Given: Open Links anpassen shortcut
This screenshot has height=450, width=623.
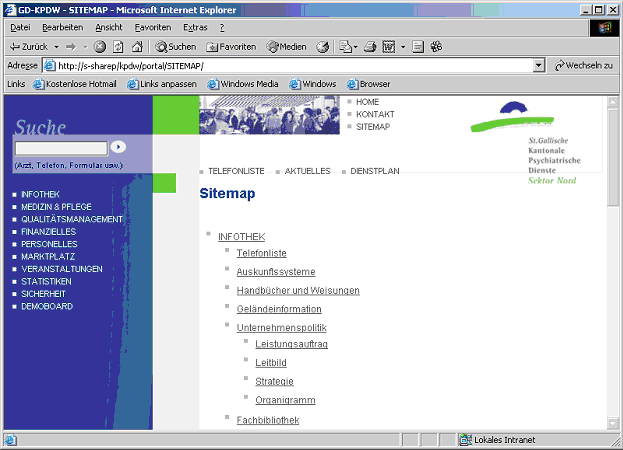Looking at the screenshot, I should [162, 84].
